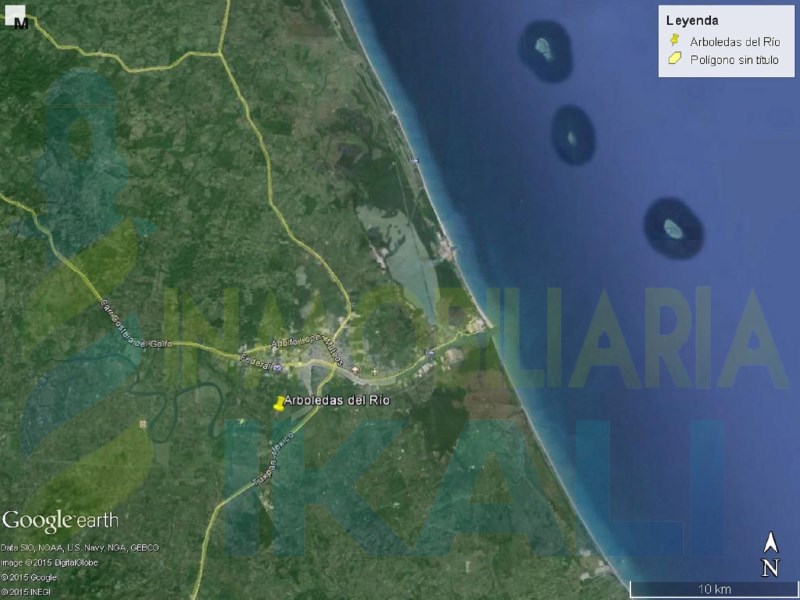Click the 'Leyenda' legend title
Image resolution: width=800 pixels, height=600 pixels.
692,20
